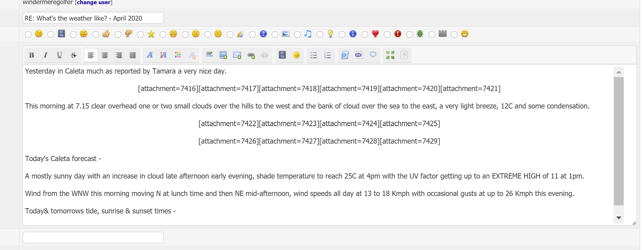Click the editor's vertical scrollbar thumb
This screenshot has height=250, width=644.
click(x=619, y=141)
